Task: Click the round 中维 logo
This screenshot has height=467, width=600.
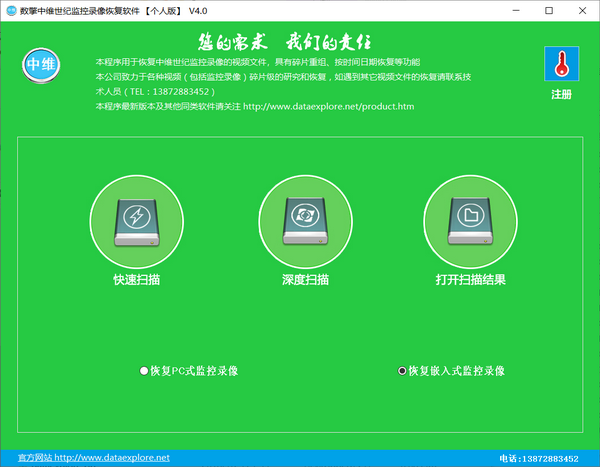Action: [41, 65]
